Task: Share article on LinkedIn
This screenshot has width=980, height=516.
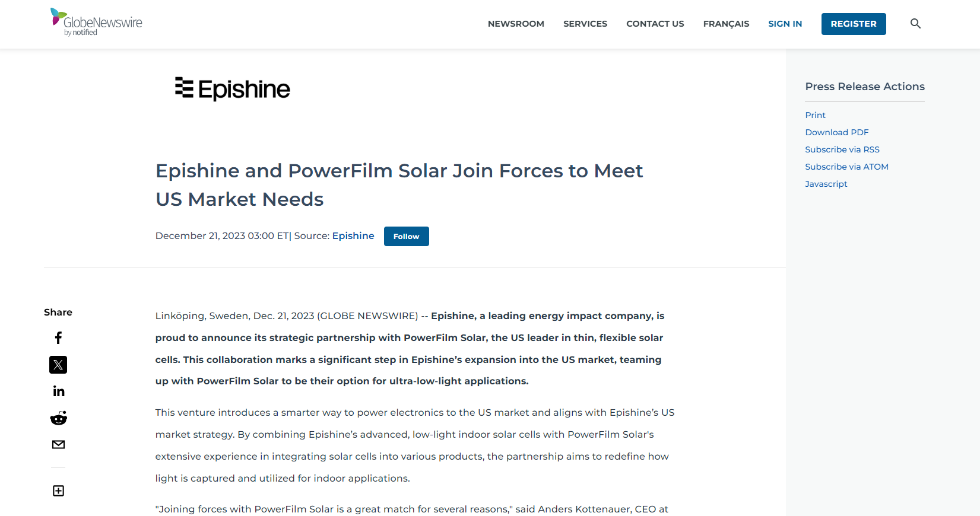Action: click(x=58, y=391)
